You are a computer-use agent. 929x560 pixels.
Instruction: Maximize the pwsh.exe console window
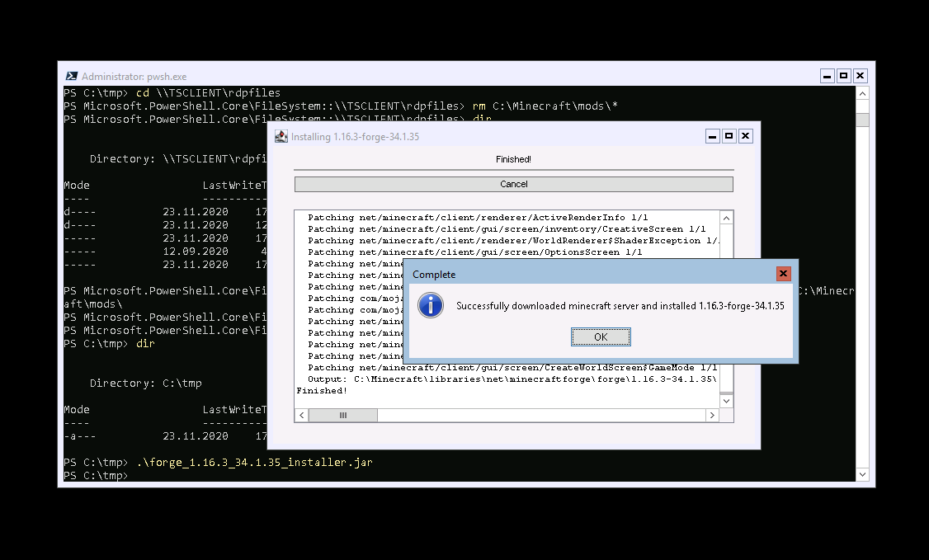pos(844,76)
